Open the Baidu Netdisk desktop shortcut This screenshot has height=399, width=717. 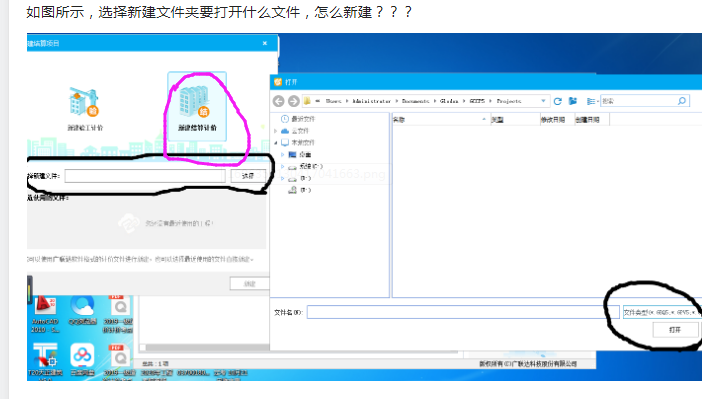point(83,360)
